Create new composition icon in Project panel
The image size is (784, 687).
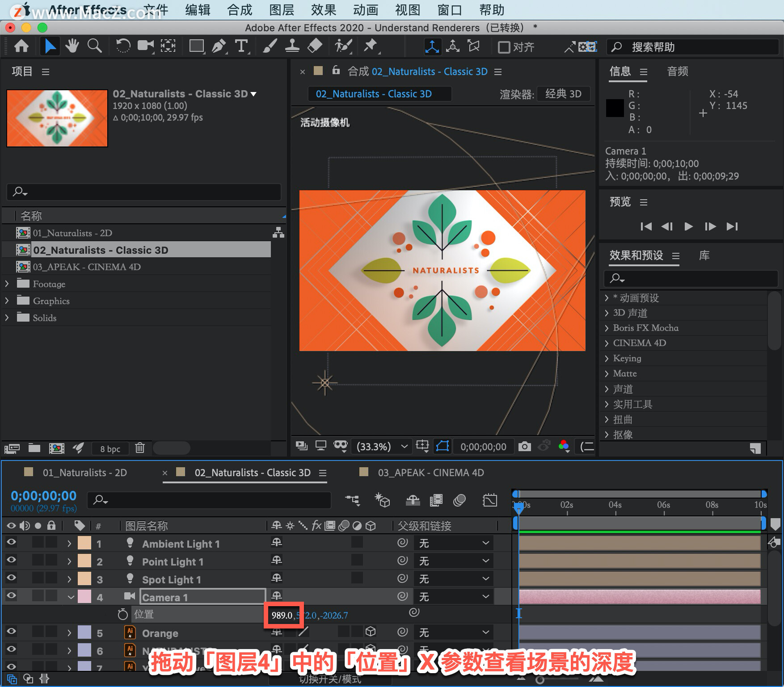point(56,448)
